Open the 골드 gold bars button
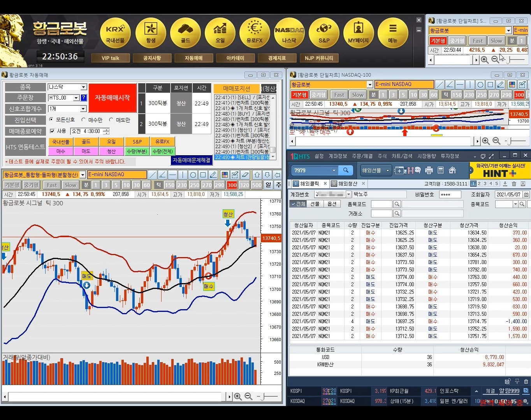 [x=185, y=33]
